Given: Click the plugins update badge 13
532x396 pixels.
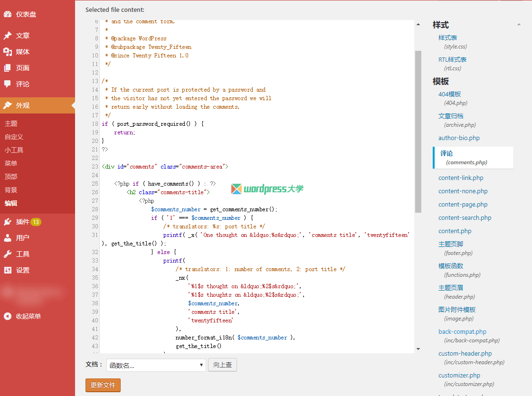Looking at the screenshot, I should (36, 222).
